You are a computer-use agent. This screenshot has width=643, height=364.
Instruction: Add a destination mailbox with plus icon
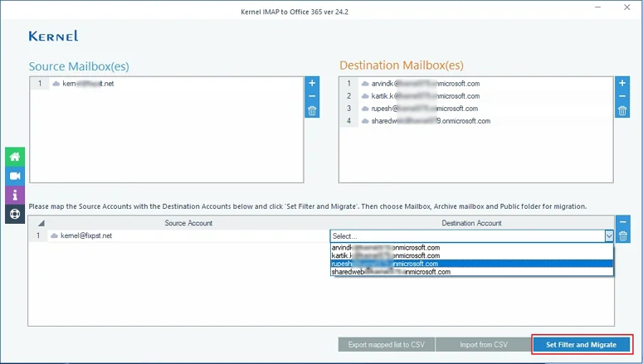622,83
